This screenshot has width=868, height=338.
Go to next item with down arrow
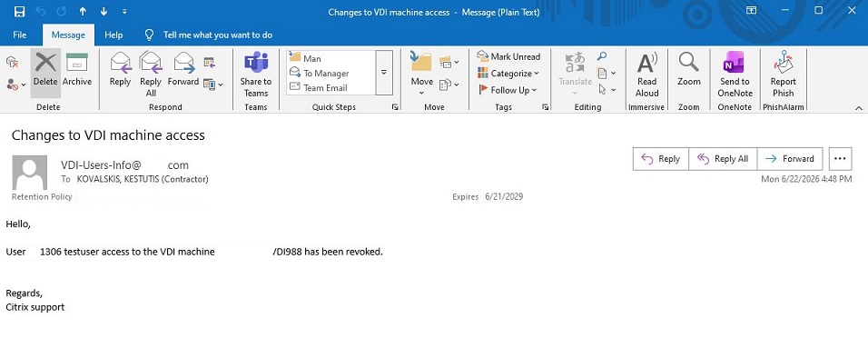pos(104,11)
